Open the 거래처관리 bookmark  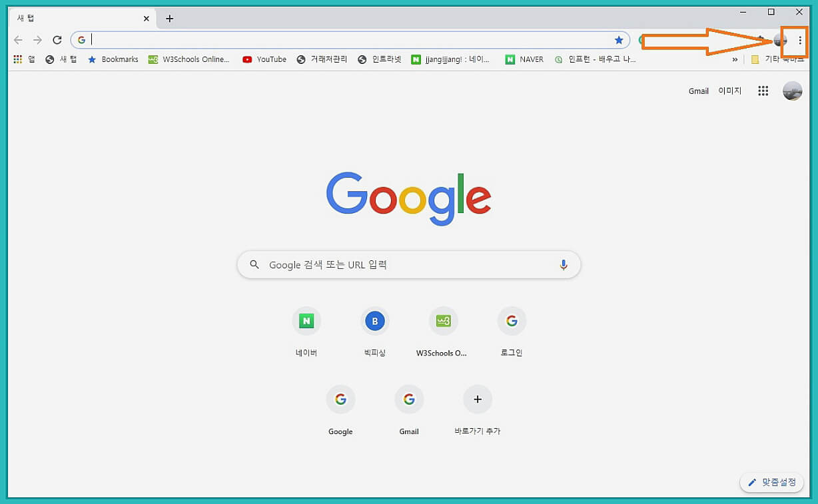pos(322,59)
